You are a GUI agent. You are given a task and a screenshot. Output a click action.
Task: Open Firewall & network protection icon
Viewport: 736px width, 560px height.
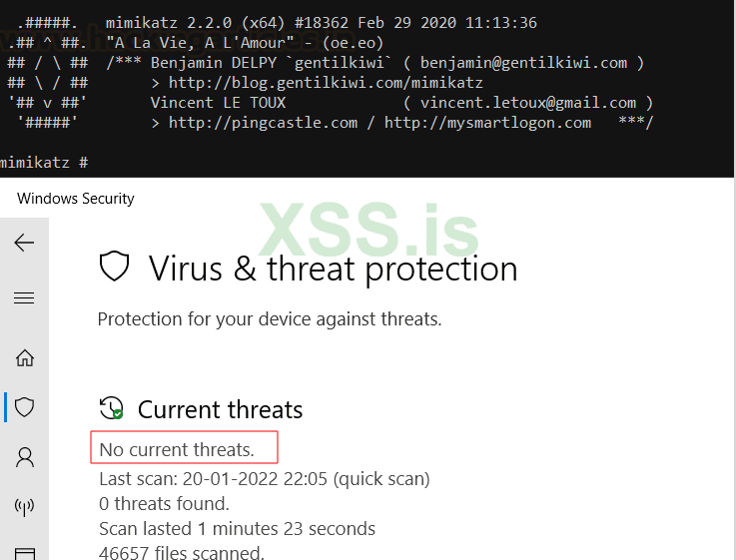pos(25,507)
